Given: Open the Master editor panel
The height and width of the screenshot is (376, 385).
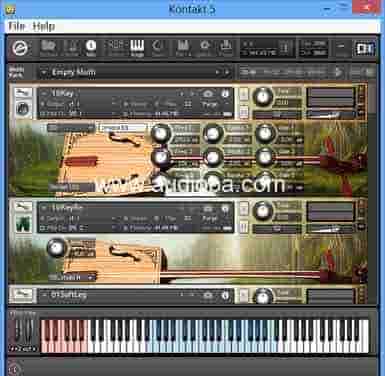Looking at the screenshot, I should pos(72,48).
